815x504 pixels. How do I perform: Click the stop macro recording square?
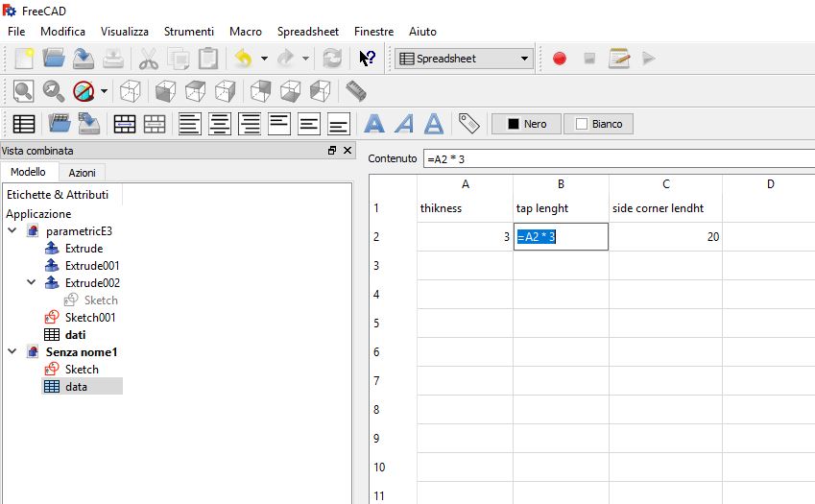click(x=588, y=58)
